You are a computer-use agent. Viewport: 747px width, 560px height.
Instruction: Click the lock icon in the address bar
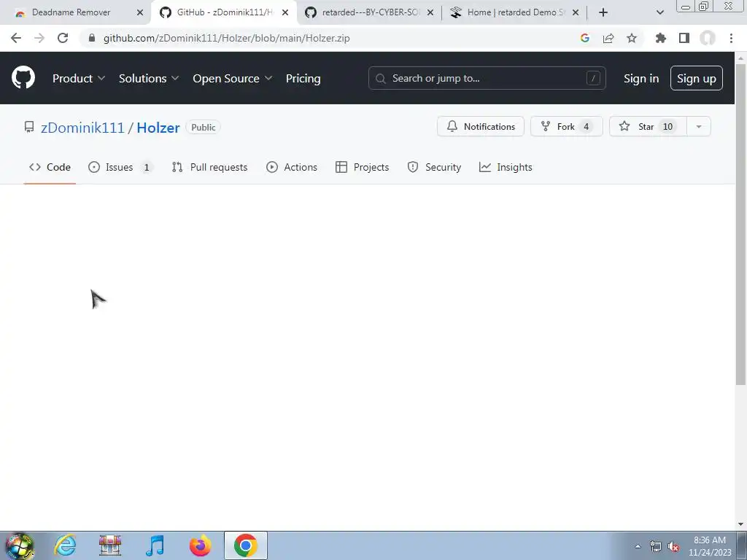point(92,38)
